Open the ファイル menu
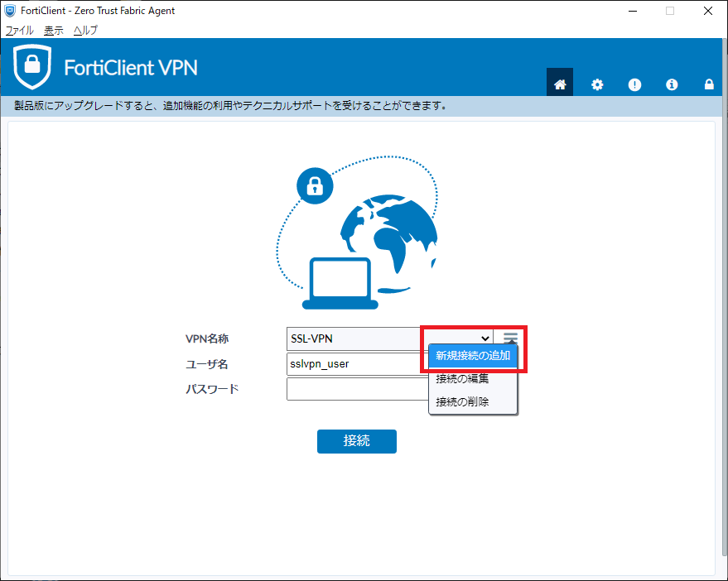728x581 pixels. 20,30
